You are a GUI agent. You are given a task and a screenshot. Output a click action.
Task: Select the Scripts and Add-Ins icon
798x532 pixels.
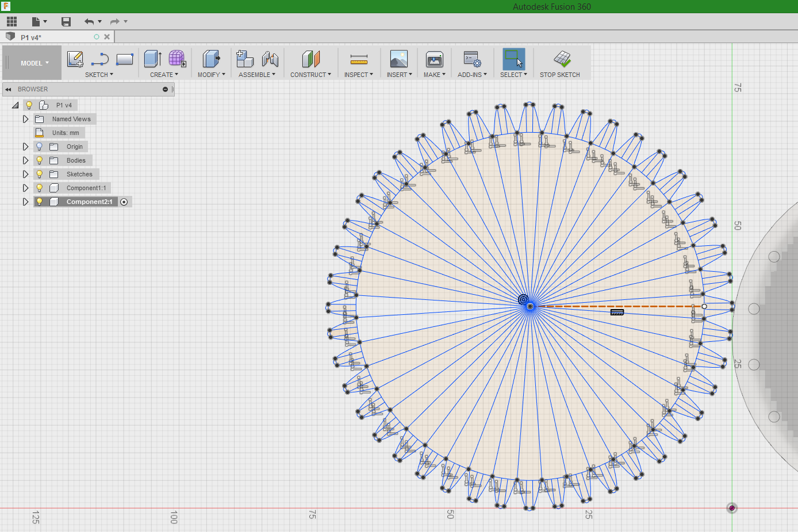(472, 59)
